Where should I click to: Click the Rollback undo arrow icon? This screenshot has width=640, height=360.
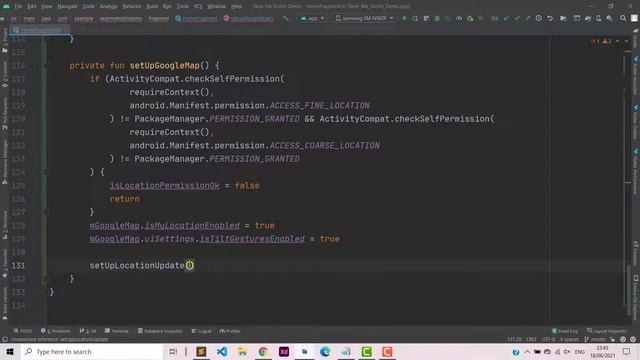(x=550, y=18)
